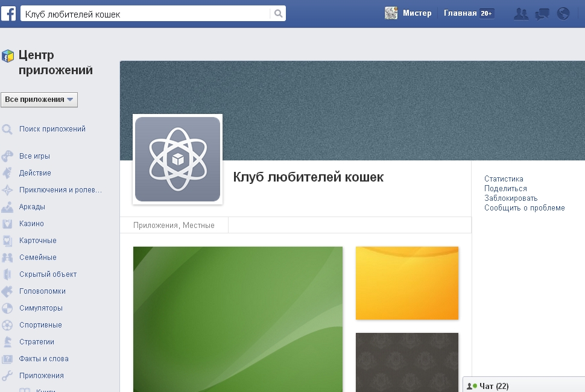The width and height of the screenshot is (585, 392).
Task: Go to Главная home link
Action: click(x=460, y=13)
